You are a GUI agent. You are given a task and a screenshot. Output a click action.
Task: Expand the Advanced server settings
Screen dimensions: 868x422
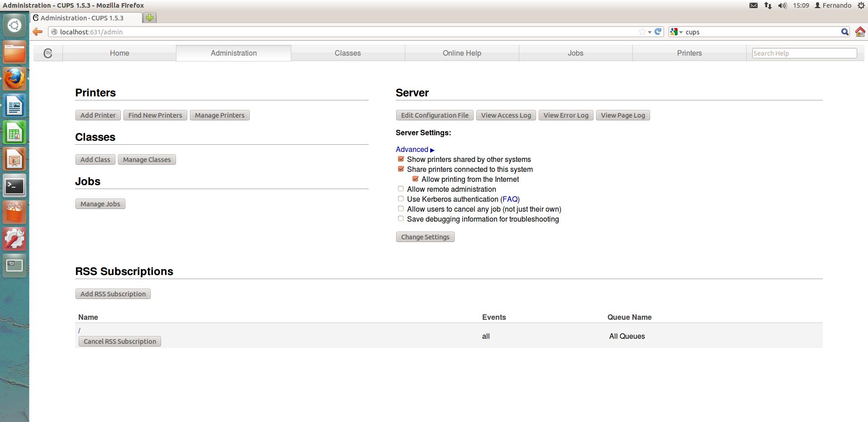coord(415,150)
